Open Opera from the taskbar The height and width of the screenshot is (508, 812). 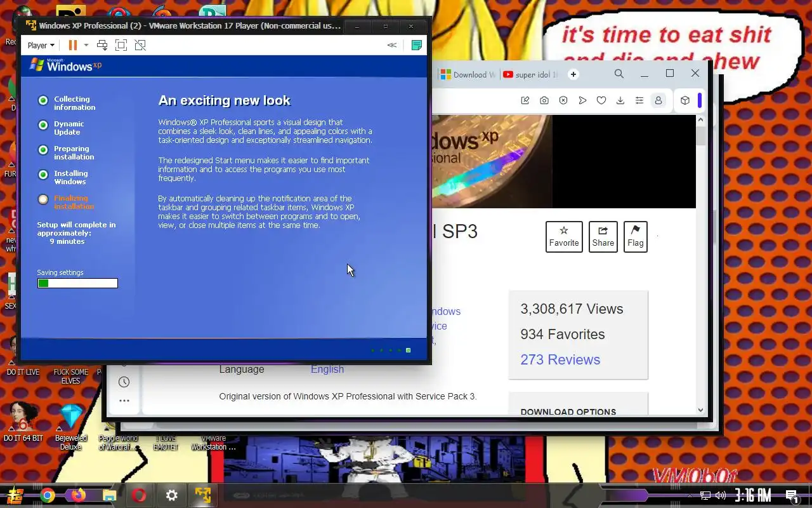coord(140,495)
